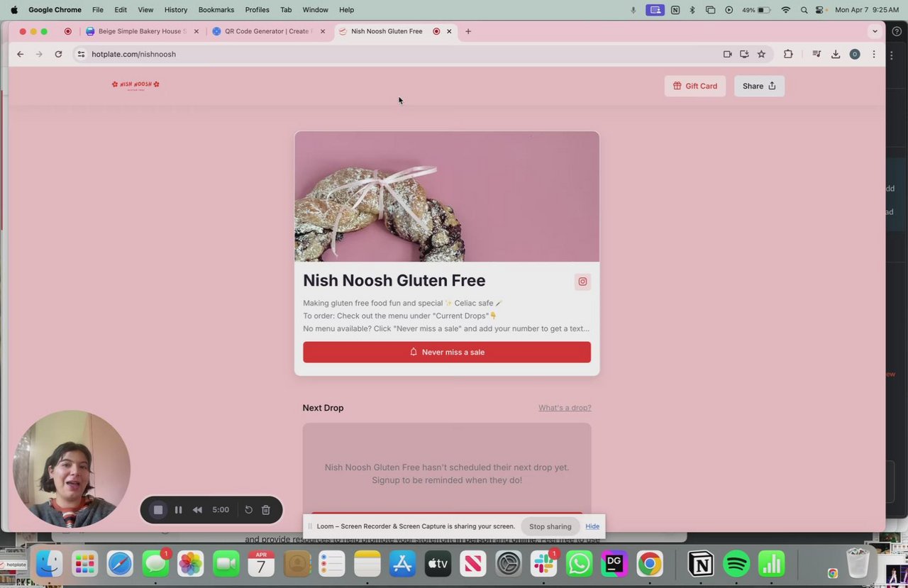Click the install app icon in address bar
This screenshot has width=908, height=588.
click(744, 54)
